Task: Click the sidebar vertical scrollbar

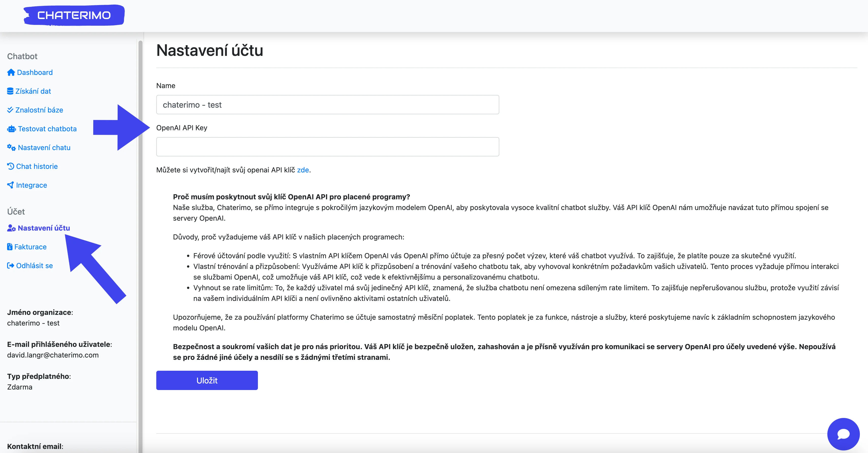Action: click(x=140, y=236)
